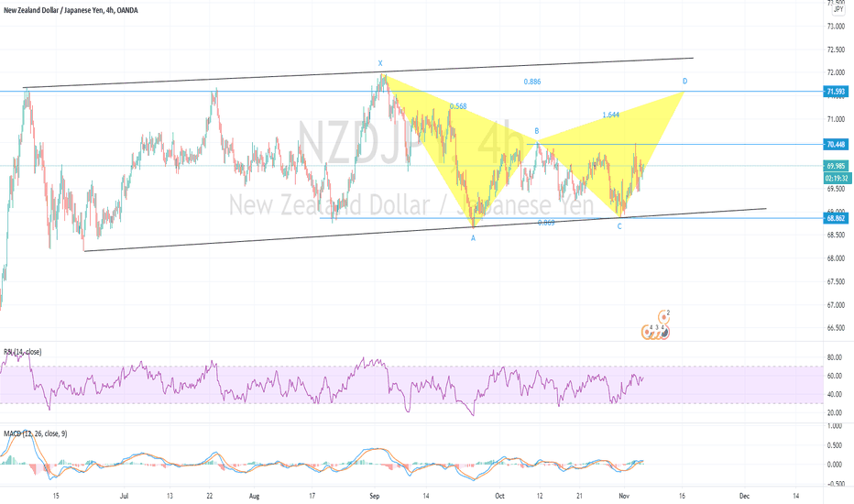854x504 pixels.
Task: Select the 0.886 ratio label of pattern
Action: [532, 82]
